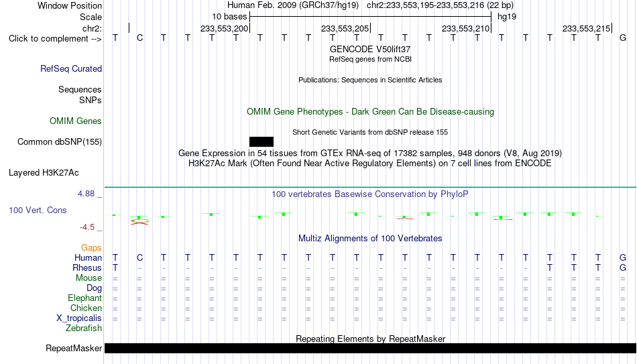The height and width of the screenshot is (364, 637).
Task: Click the 100 Vert. Cons track label
Action: pos(38,210)
